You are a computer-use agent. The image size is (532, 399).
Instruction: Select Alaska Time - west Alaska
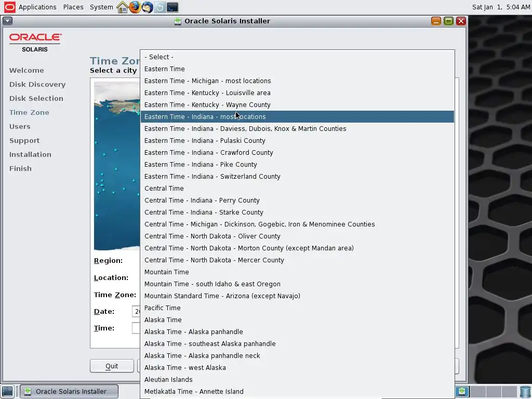click(x=297, y=367)
